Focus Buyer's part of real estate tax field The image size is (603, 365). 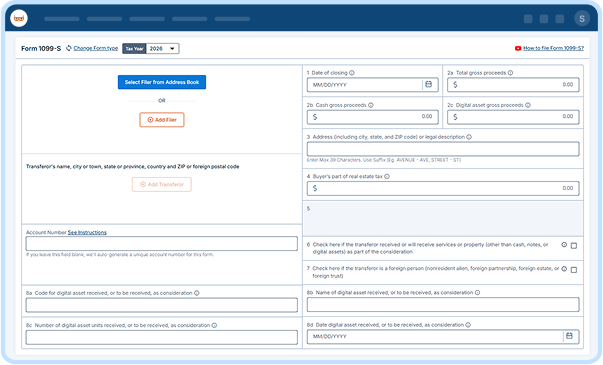tap(443, 188)
